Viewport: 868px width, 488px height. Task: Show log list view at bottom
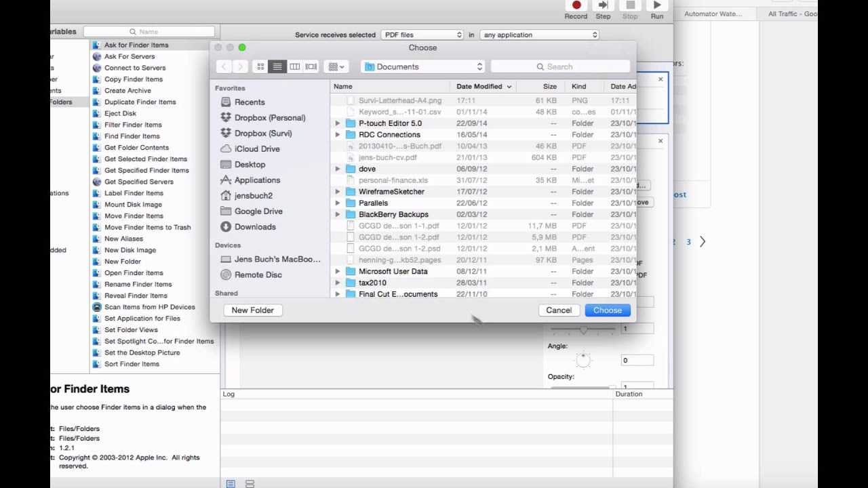tap(231, 484)
